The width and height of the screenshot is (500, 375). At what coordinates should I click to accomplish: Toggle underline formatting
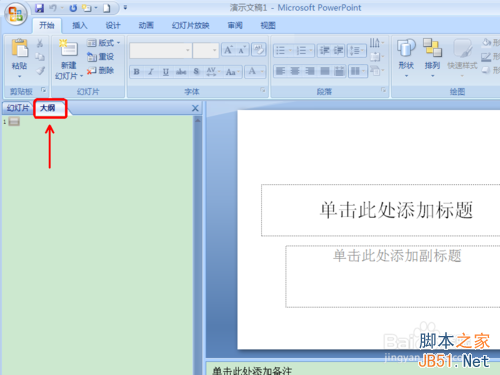point(166,72)
